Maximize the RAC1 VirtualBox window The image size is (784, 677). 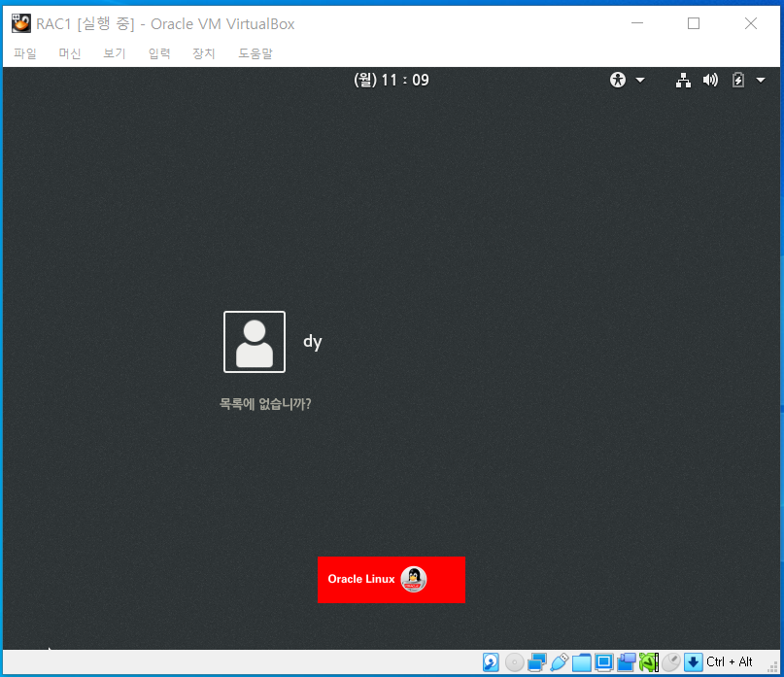694,23
